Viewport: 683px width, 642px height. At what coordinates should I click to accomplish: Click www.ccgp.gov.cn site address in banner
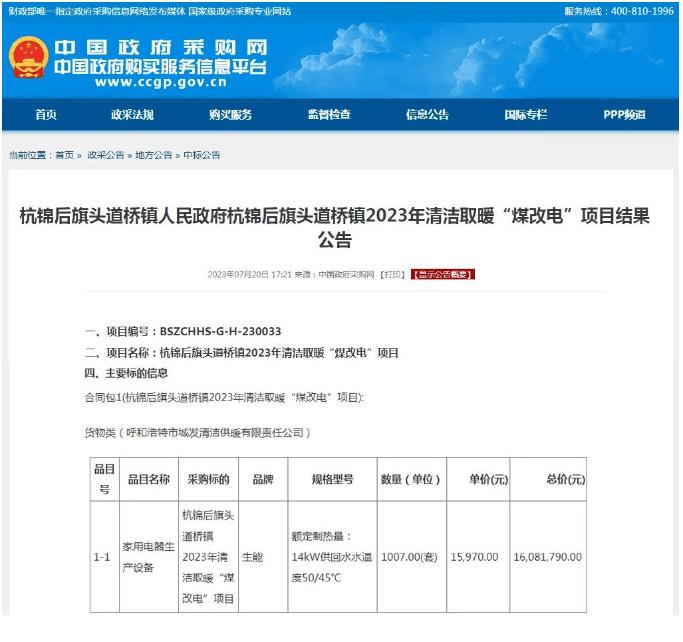[x=161, y=83]
